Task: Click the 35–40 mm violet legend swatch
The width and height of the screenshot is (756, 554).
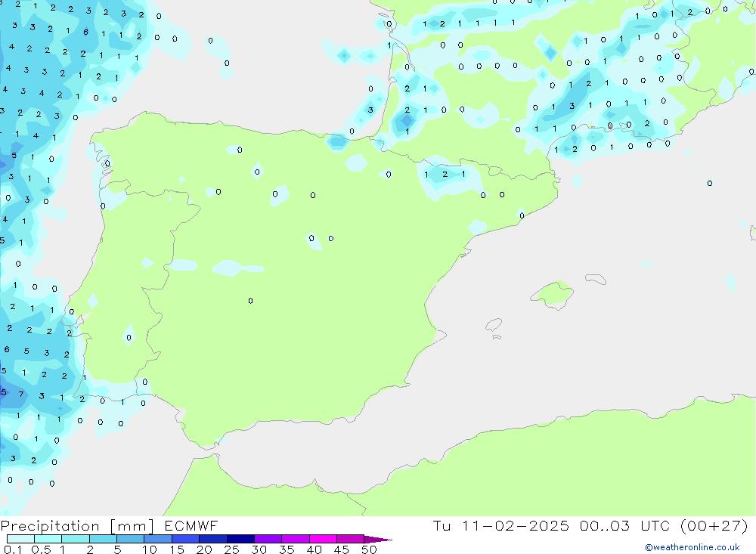Action: click(296, 539)
